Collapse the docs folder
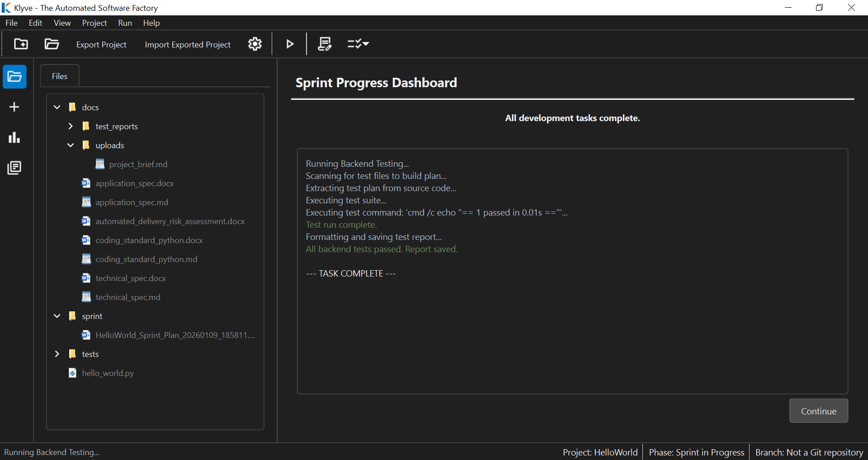Image resolution: width=868 pixels, height=460 pixels. coord(57,107)
